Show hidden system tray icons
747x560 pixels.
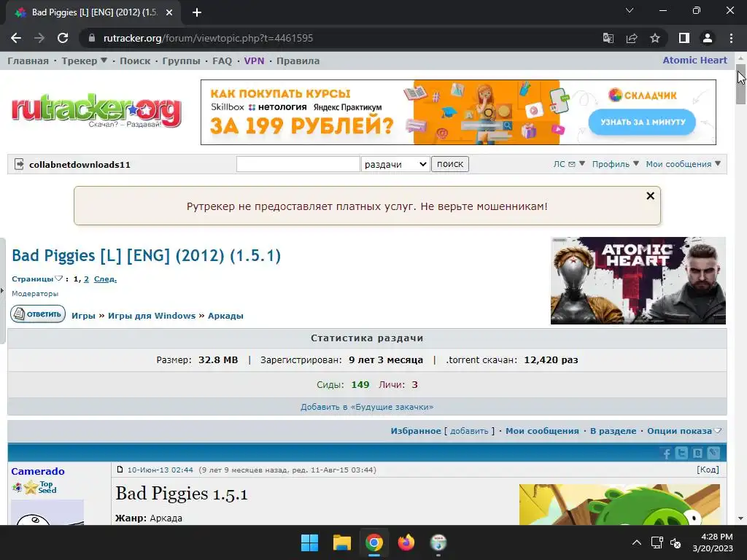[x=636, y=542]
